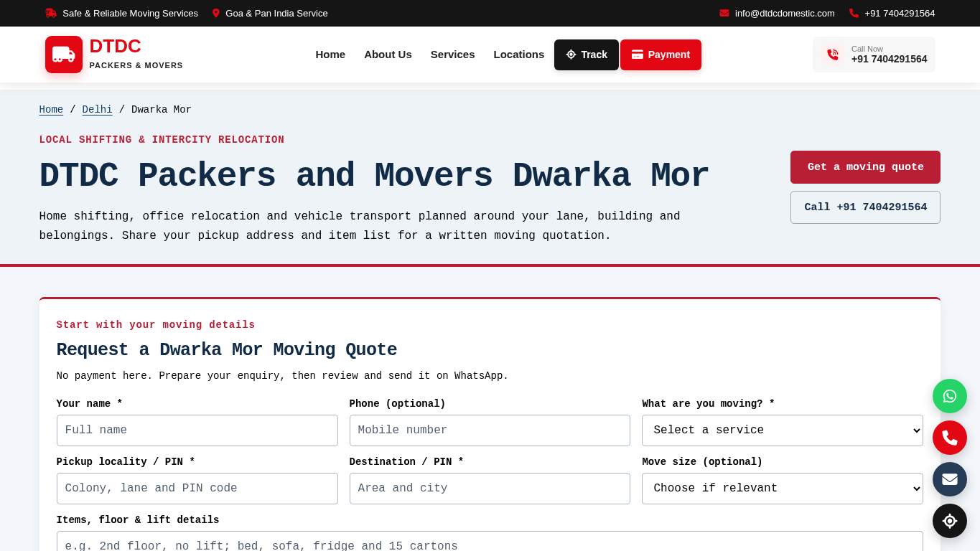
Task: Click the 'Request a Dwarka Mor Moving Quote' heading
Action: [x=227, y=350]
